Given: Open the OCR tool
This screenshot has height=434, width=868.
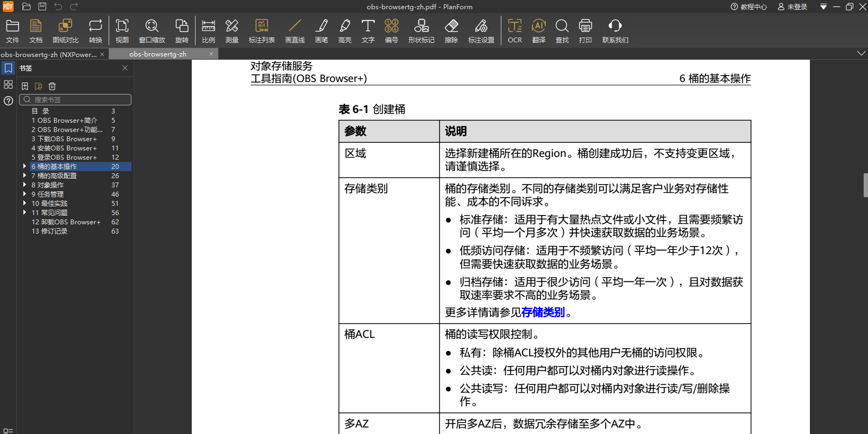Looking at the screenshot, I should point(514,31).
